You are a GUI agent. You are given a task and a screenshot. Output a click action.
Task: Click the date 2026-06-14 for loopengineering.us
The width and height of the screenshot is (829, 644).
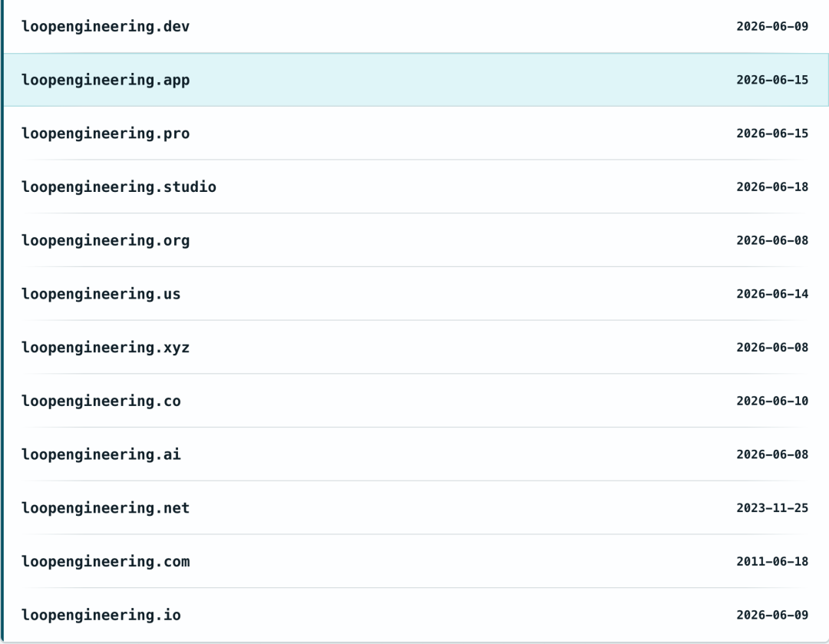point(772,294)
